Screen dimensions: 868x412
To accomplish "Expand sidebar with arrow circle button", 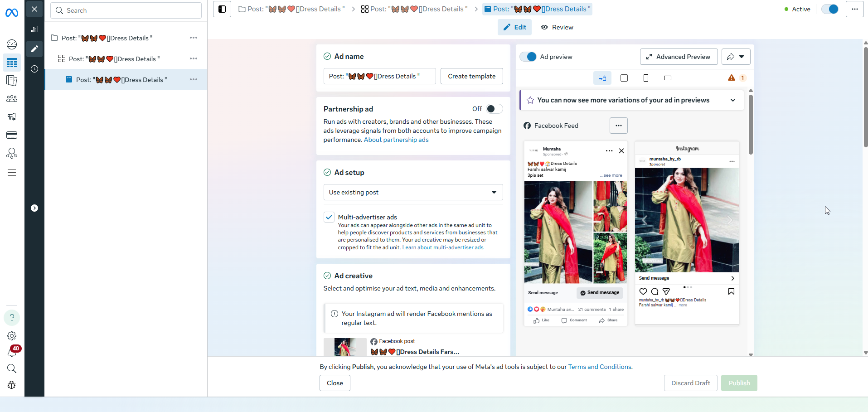I will point(34,208).
